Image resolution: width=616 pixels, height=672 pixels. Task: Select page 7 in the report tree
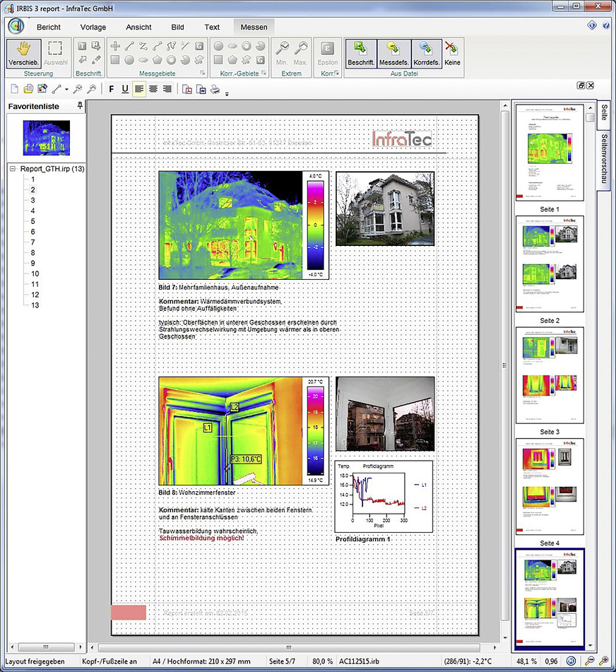pyautogui.click(x=32, y=242)
